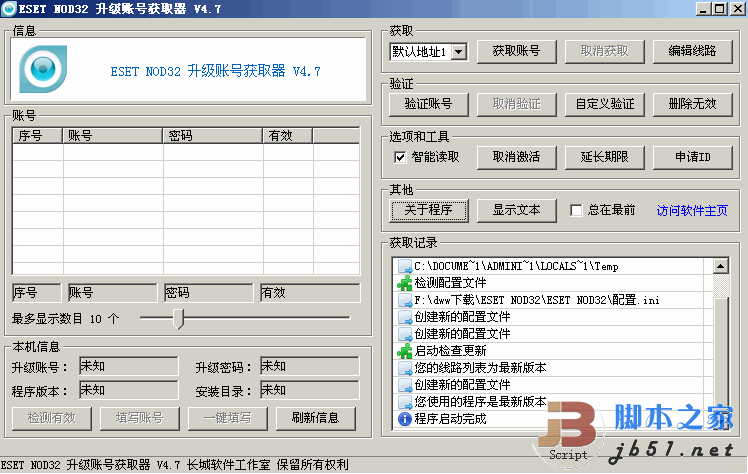
Task: Click blue info icon beside 程序启动完成
Action: [x=405, y=419]
